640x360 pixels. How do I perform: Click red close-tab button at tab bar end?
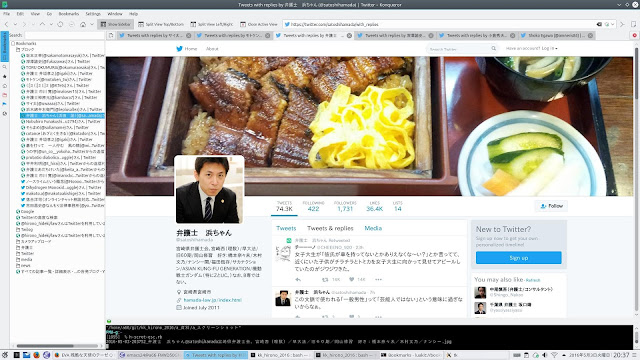pyautogui.click(x=635, y=36)
